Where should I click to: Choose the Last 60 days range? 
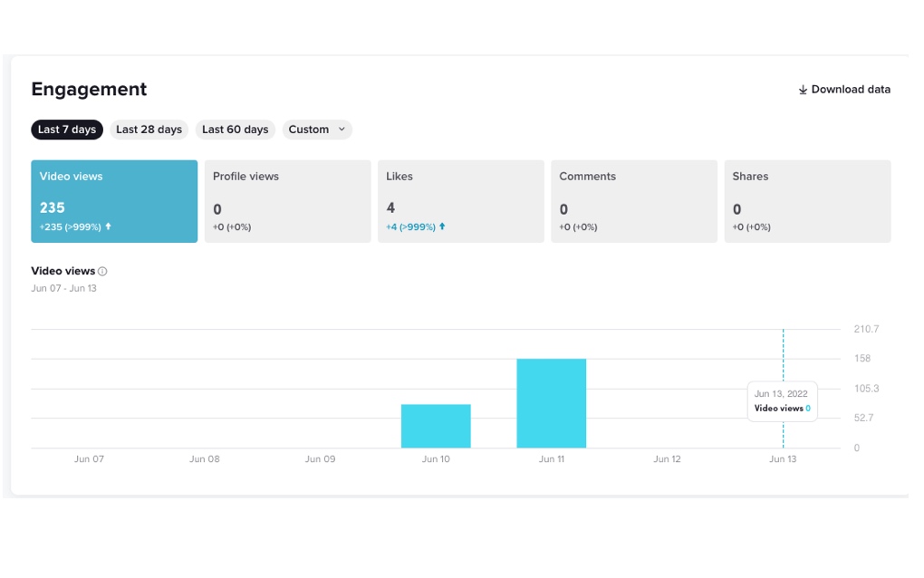[x=236, y=130]
